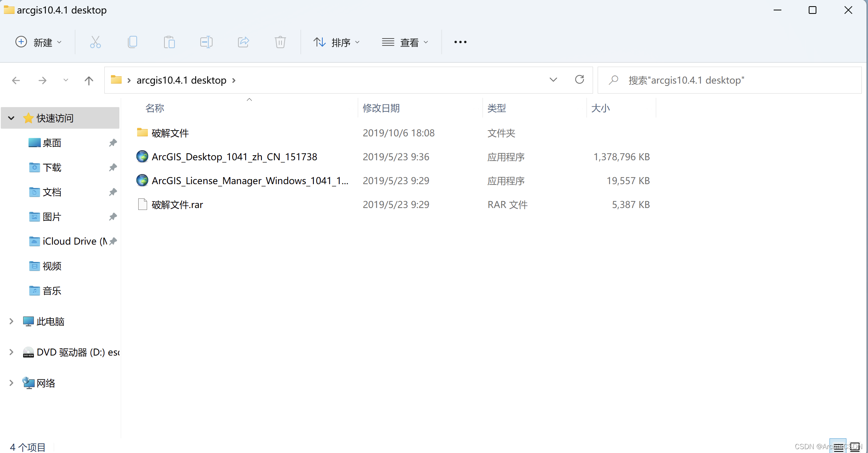Click RAR 文件 type cell
The image size is (868, 453).
click(508, 205)
